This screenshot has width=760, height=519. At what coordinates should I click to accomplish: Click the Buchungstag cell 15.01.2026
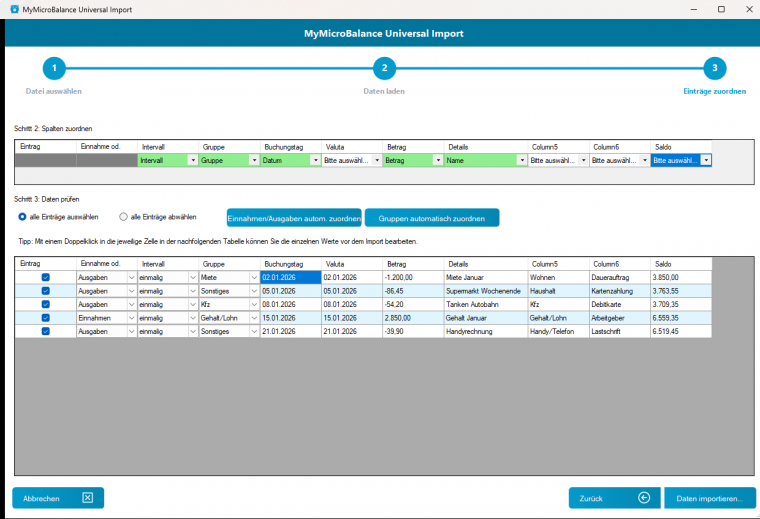pyautogui.click(x=291, y=318)
